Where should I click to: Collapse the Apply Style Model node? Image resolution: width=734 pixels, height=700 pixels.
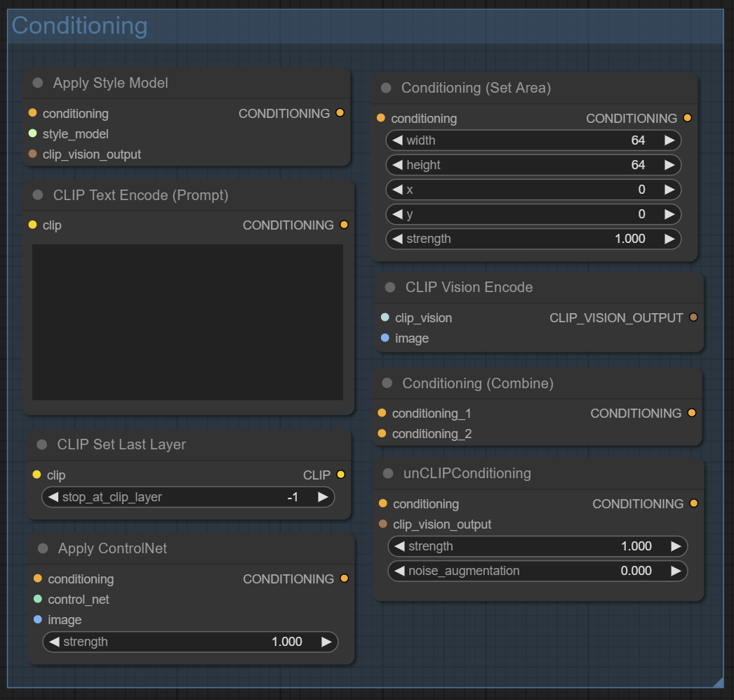(38, 83)
